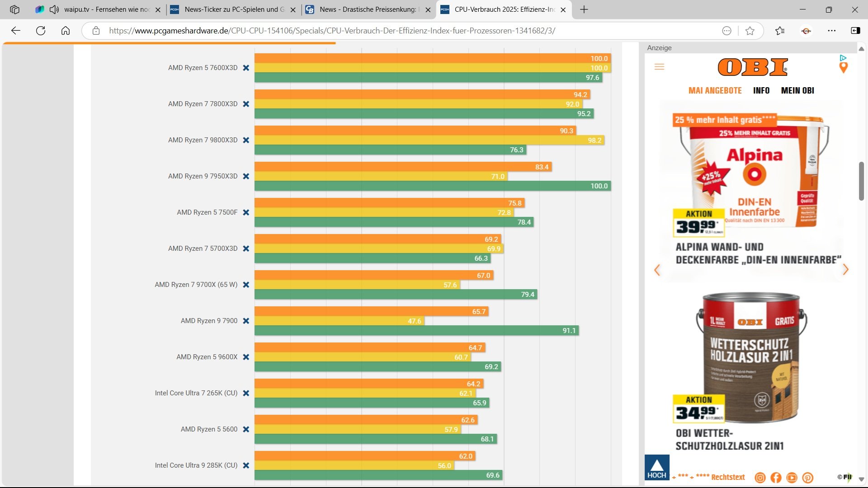The width and height of the screenshot is (868, 488).
Task: Click the browser back arrow
Action: pyautogui.click(x=16, y=31)
